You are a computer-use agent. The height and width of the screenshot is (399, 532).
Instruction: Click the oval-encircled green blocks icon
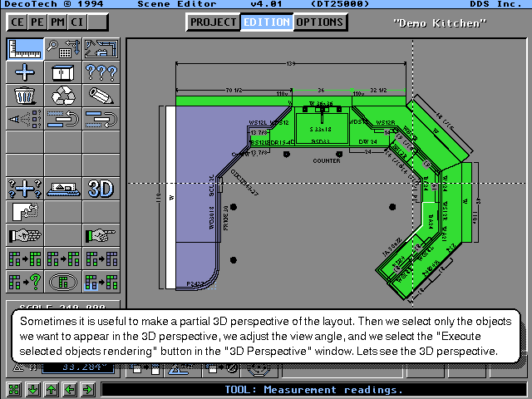pyautogui.click(x=63, y=282)
